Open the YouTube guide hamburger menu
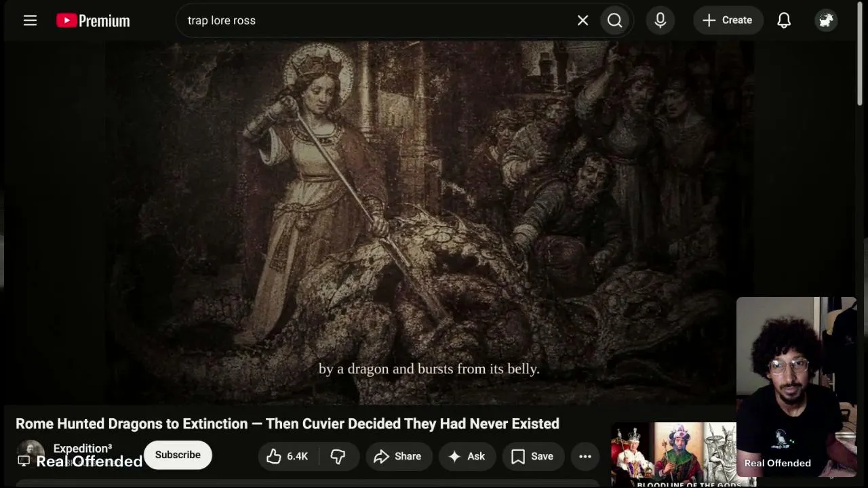The image size is (868, 488). 30,20
